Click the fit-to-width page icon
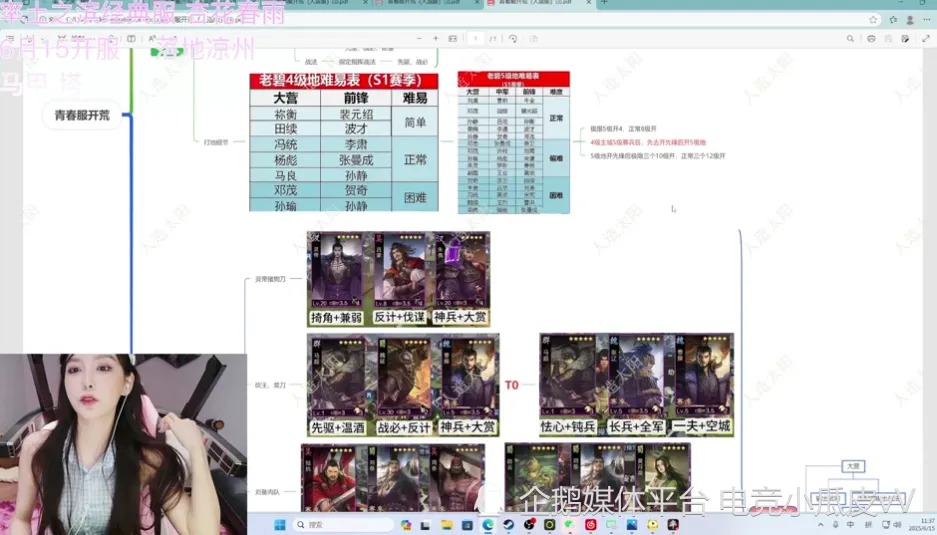The height and width of the screenshot is (535, 937). [x=453, y=38]
